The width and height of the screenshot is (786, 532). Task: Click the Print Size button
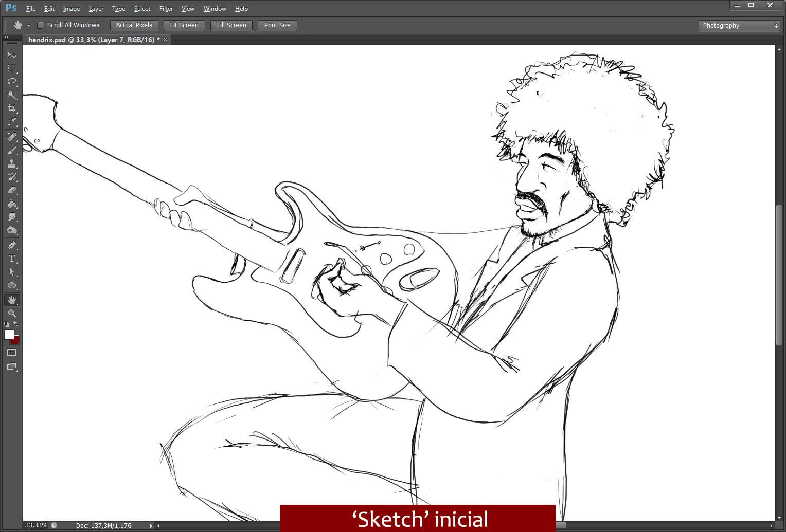click(277, 25)
